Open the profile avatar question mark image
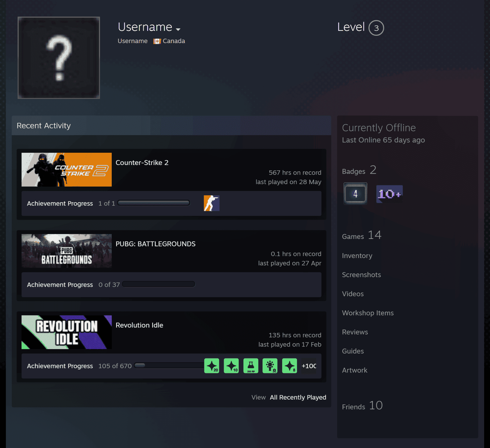The height and width of the screenshot is (448, 490). [x=59, y=58]
